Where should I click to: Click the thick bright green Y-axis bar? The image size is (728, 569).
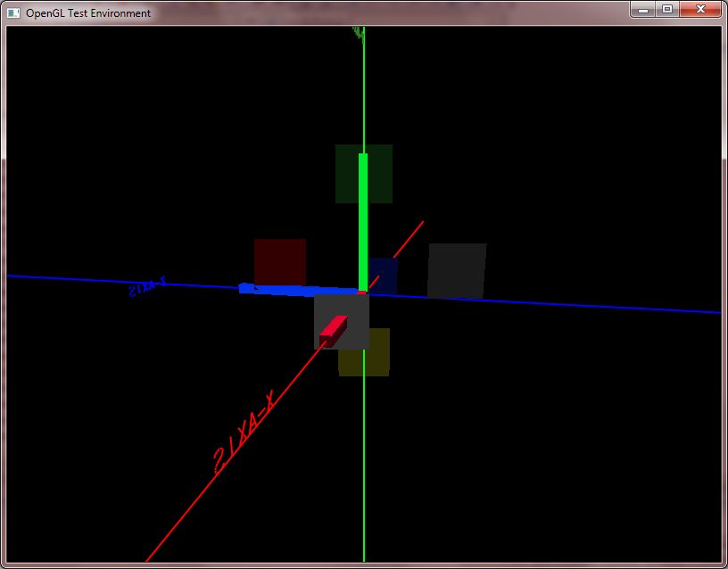(x=363, y=219)
